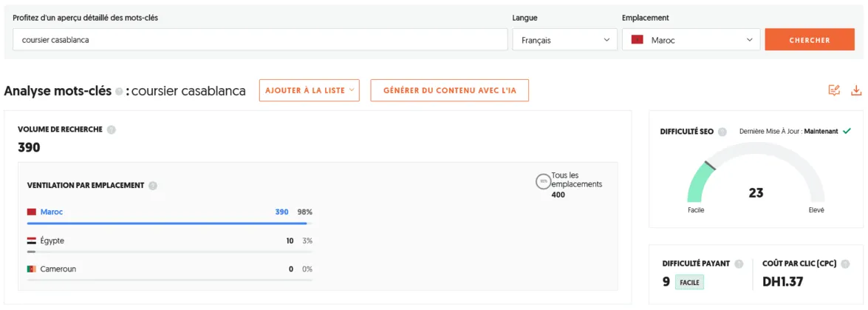Click the keyword input containing 'coursier casablanca'
The image size is (868, 310).
[259, 40]
